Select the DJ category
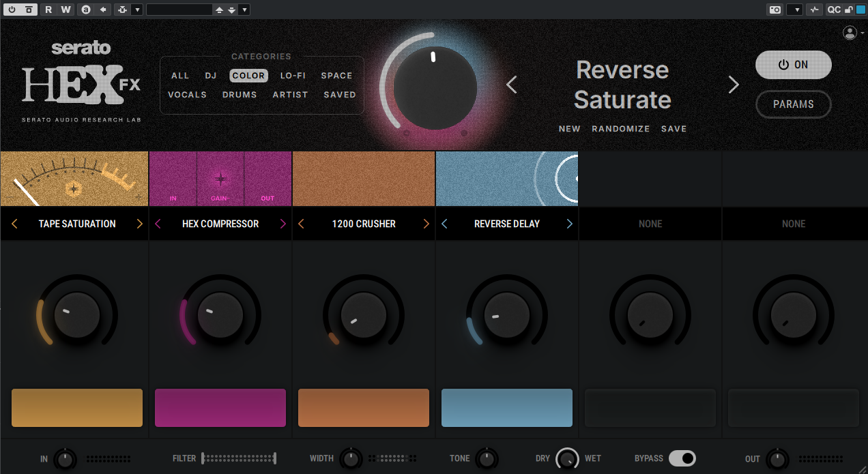 coord(211,76)
